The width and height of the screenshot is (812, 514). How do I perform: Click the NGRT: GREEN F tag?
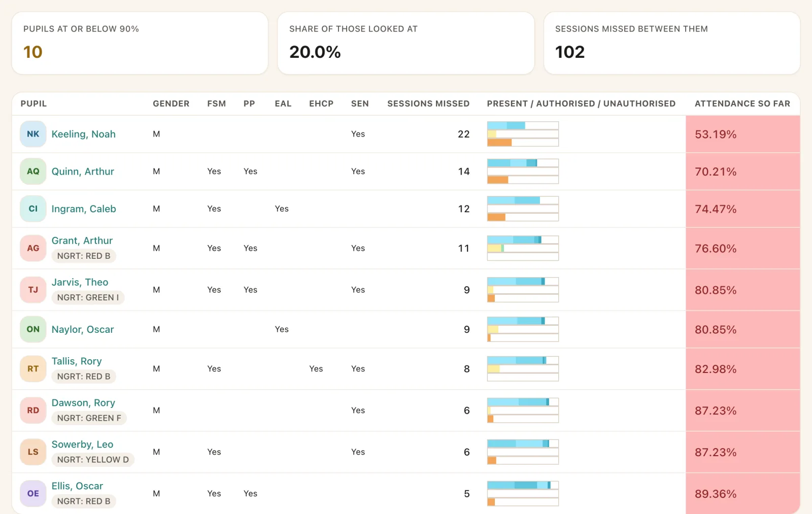89,418
